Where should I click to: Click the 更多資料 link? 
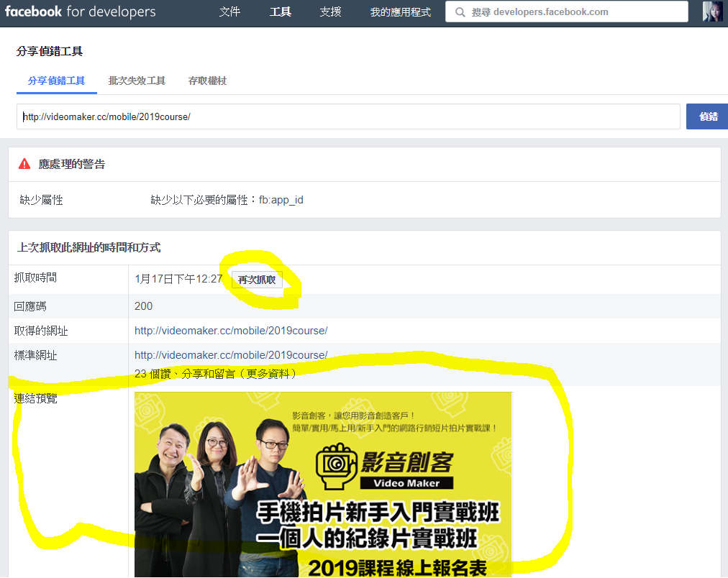pos(268,374)
